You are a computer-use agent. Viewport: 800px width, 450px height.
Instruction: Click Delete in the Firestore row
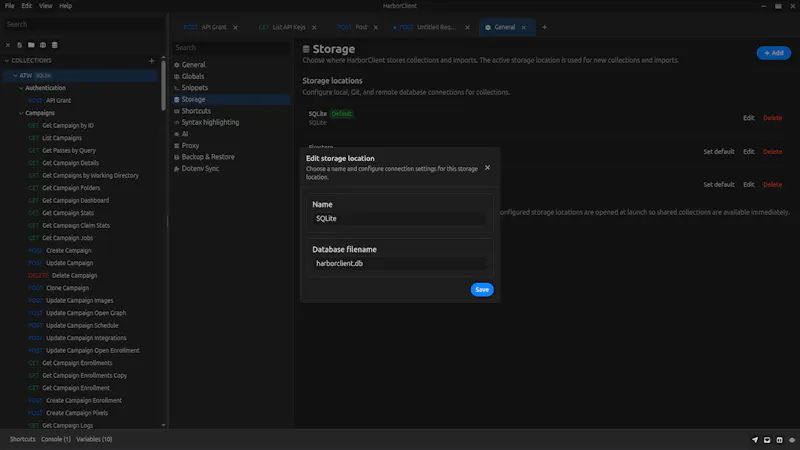[772, 152]
